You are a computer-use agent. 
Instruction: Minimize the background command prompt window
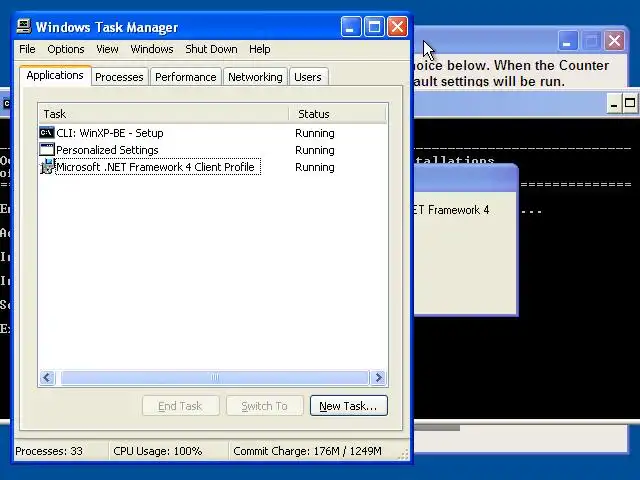(613, 104)
